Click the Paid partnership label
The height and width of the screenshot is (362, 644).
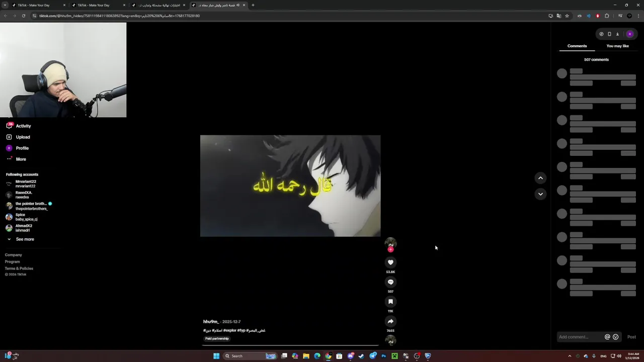[x=217, y=338]
